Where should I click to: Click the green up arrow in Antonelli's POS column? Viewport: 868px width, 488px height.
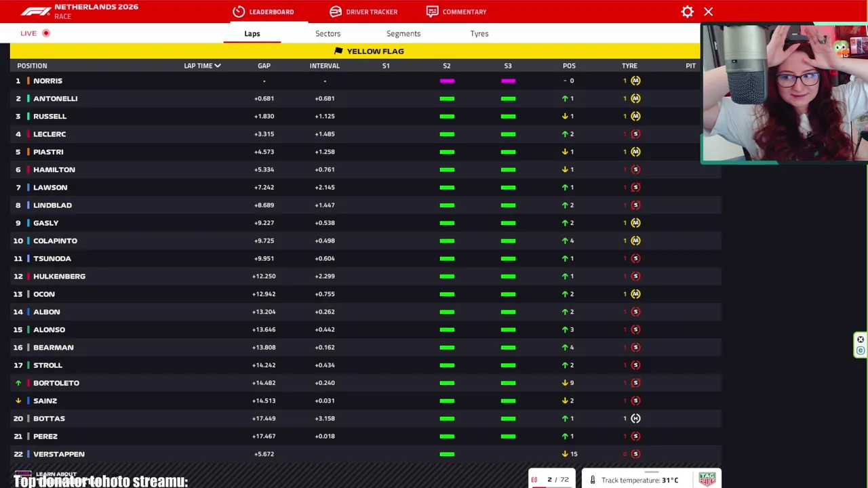coord(565,98)
